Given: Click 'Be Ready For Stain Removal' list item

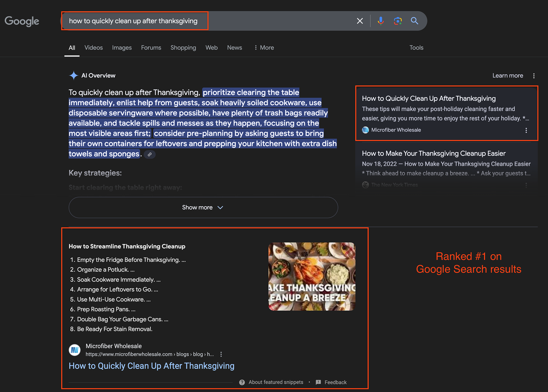Looking at the screenshot, I should coord(115,329).
